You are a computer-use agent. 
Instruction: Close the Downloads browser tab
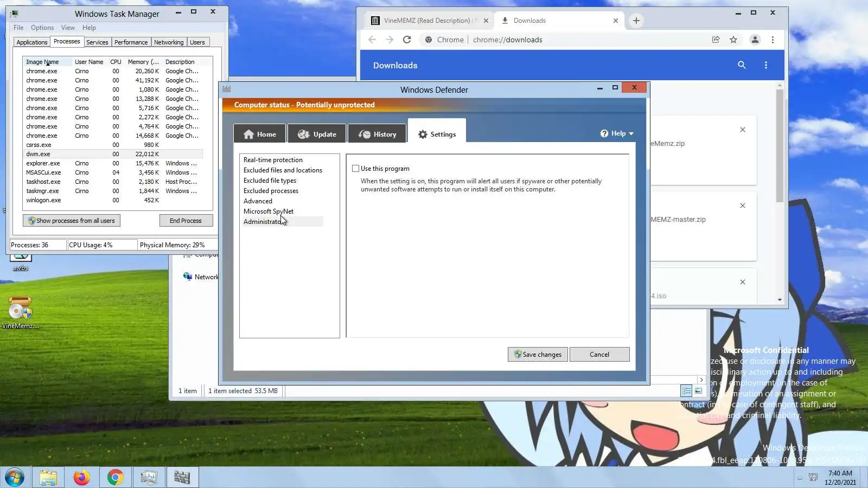tap(616, 21)
